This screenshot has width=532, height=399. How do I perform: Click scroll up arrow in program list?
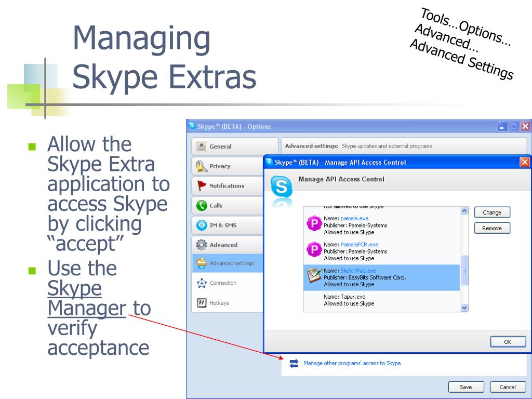tap(464, 211)
